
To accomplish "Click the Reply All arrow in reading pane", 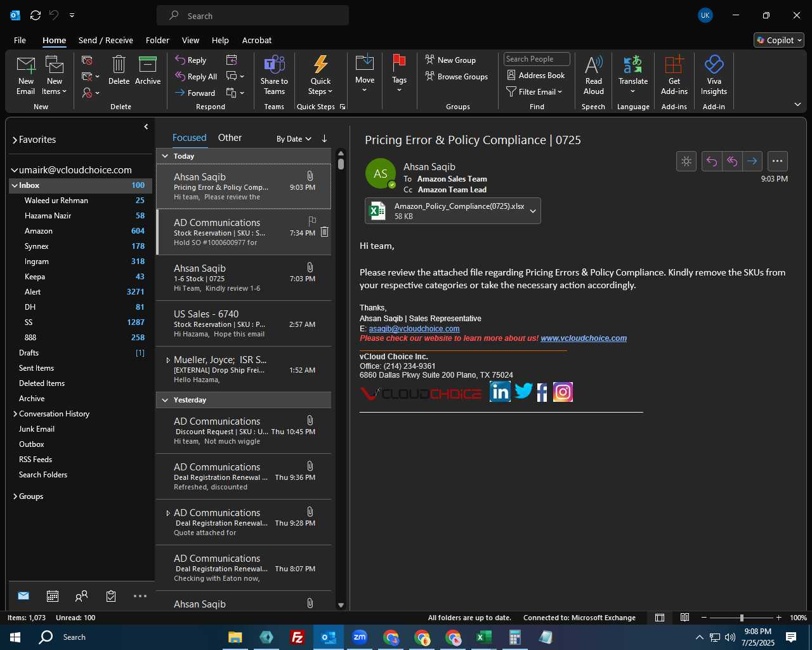I will coord(732,161).
